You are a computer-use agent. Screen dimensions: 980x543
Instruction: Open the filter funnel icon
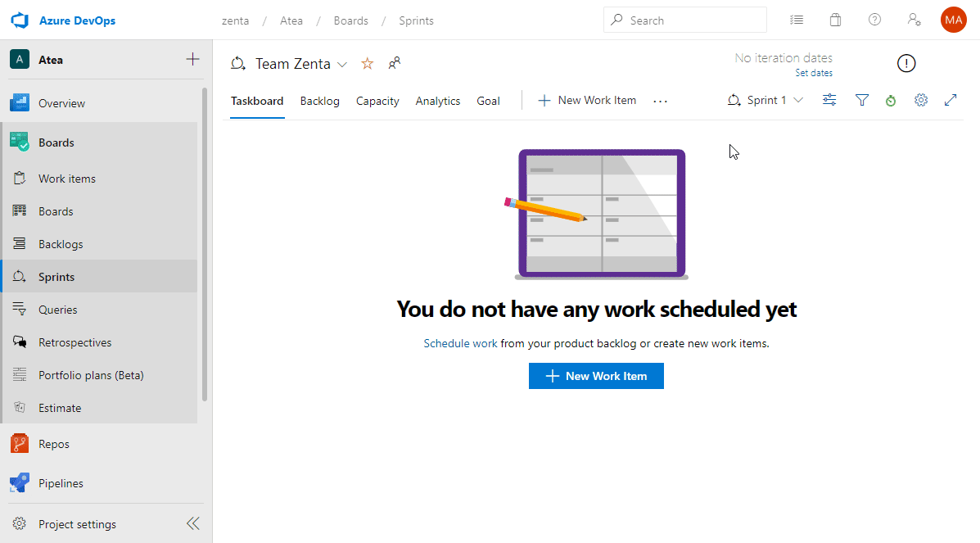pyautogui.click(x=861, y=100)
